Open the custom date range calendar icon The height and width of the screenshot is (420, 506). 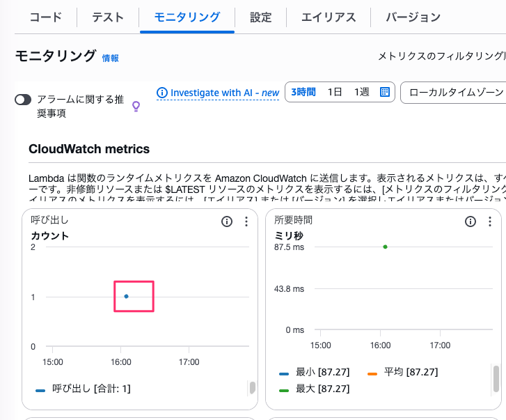click(x=384, y=92)
